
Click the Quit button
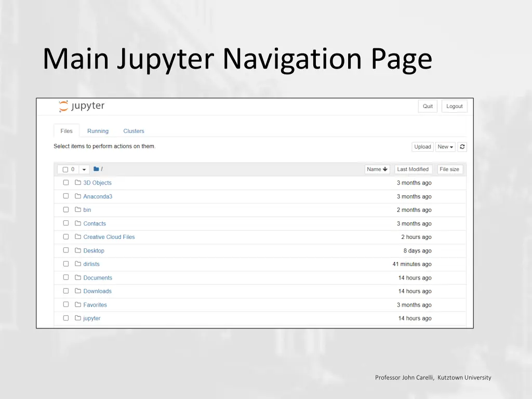[x=428, y=106]
